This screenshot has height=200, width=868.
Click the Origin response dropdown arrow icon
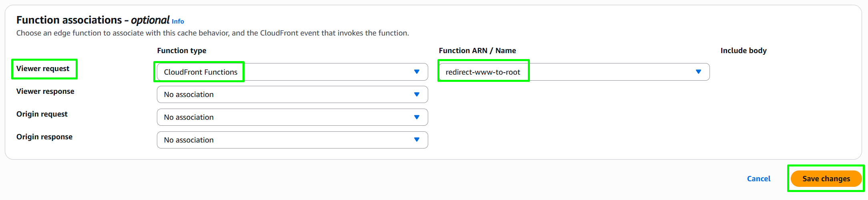[417, 140]
